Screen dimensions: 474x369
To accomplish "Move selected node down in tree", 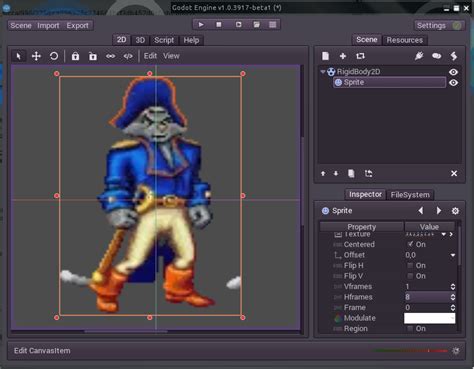I will point(336,173).
